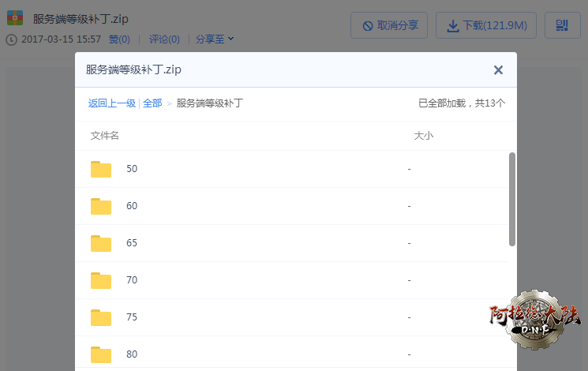Select the folder icon for 70
Viewport: 588px width, 371px height.
(x=101, y=280)
